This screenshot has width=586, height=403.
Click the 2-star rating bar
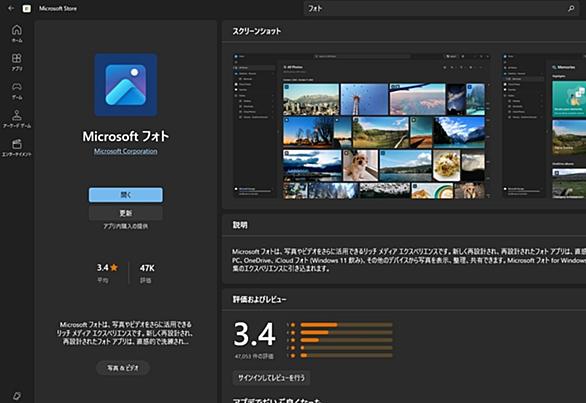346,348
